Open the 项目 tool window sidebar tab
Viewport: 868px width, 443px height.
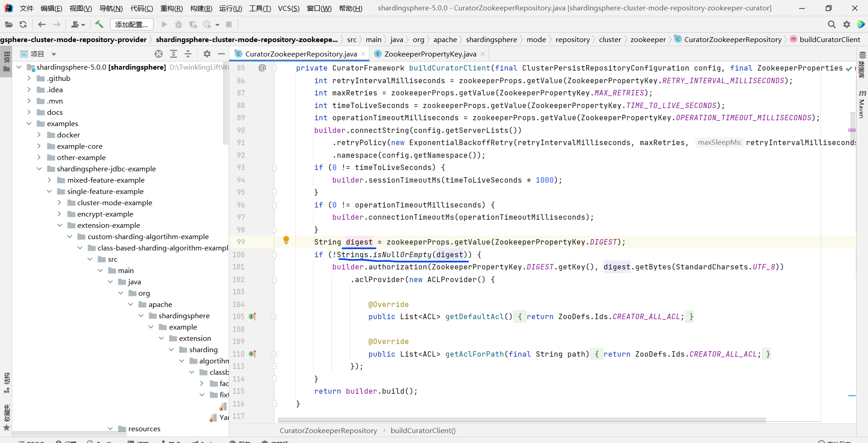(x=6, y=62)
